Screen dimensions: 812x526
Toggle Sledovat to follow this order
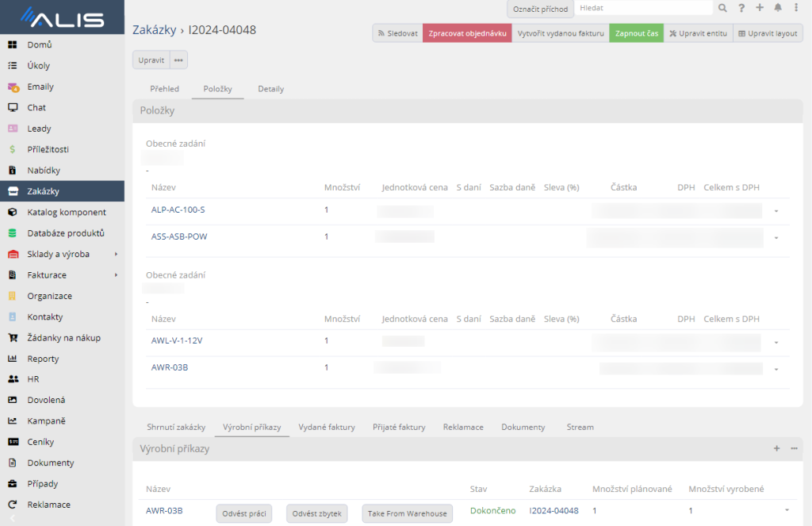(397, 33)
